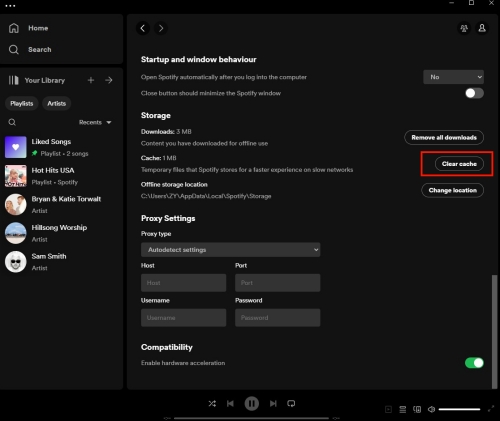Image resolution: width=500 pixels, height=421 pixels.
Task: Open the Recents sort dropdown
Action: tap(95, 122)
